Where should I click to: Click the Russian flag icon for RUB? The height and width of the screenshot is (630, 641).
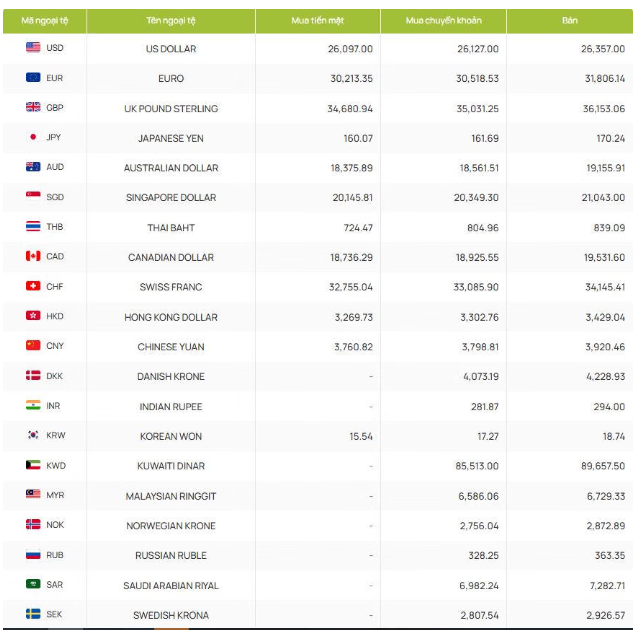33,555
